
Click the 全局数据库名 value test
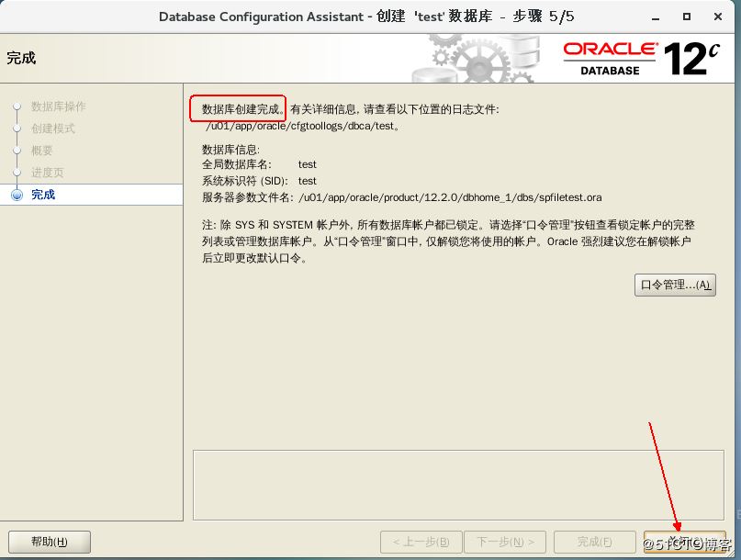tap(308, 164)
